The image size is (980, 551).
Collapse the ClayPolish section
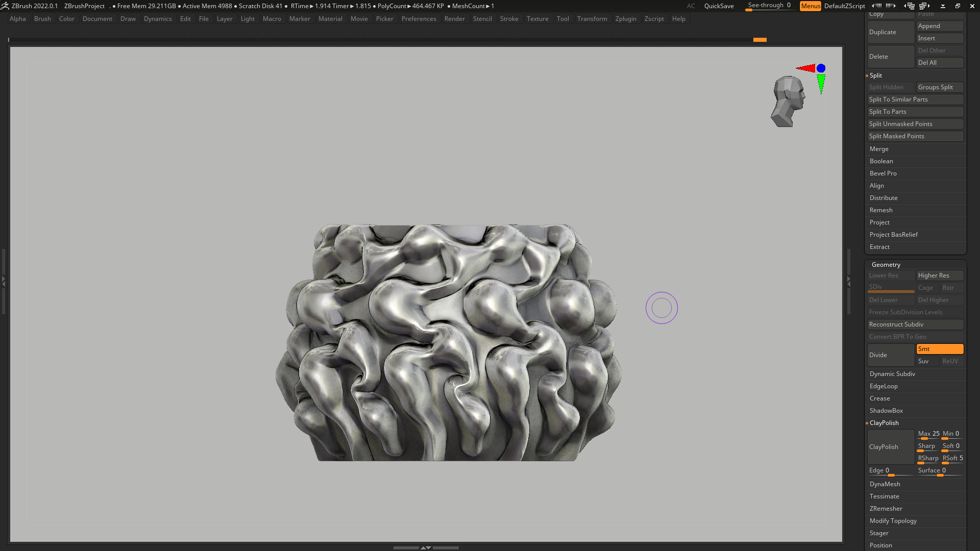click(x=884, y=423)
